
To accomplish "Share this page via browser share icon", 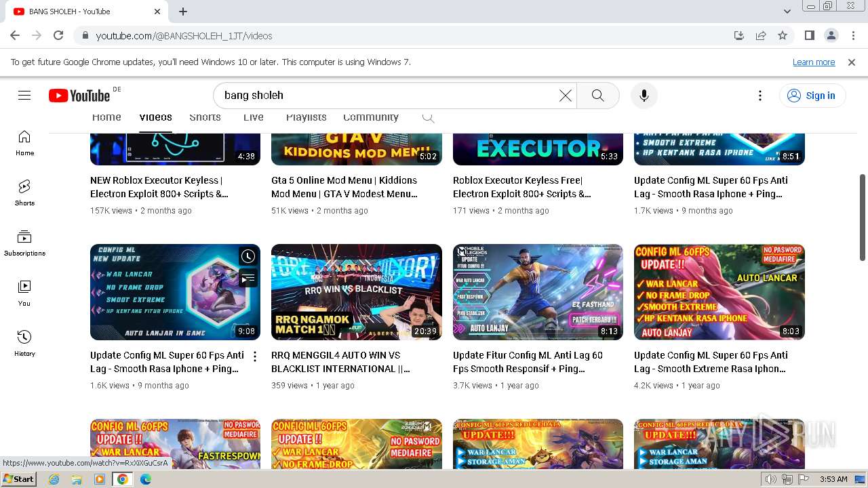I will pos(761,35).
